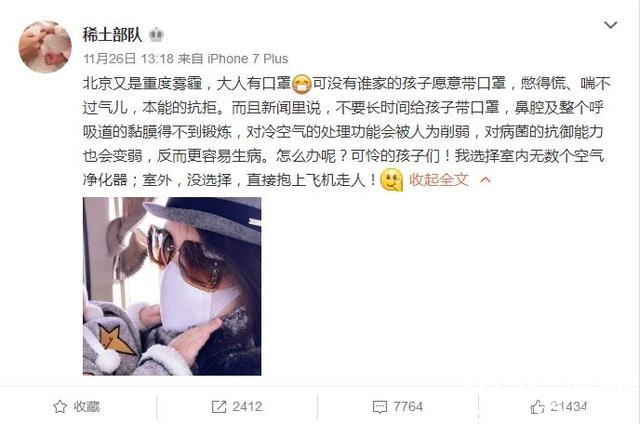Click the 稀土部队 profile avatar
Viewport: 640px width, 424px height.
tap(45, 47)
